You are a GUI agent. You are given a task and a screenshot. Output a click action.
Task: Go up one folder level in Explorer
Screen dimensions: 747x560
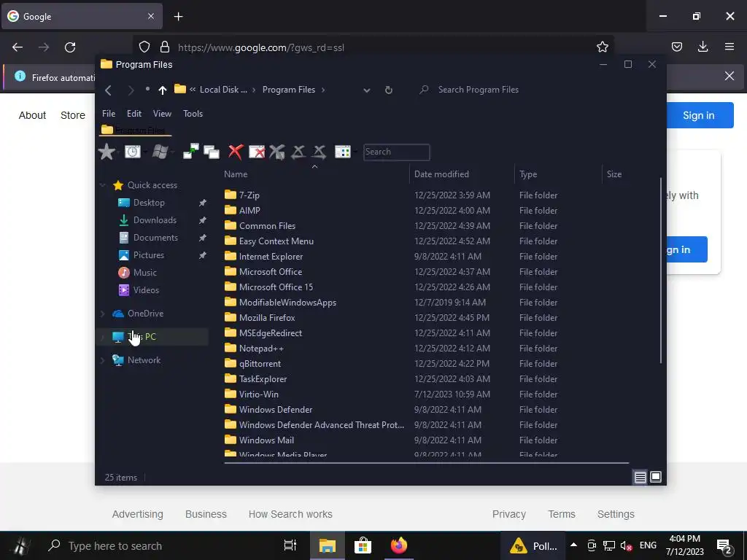pyautogui.click(x=163, y=90)
